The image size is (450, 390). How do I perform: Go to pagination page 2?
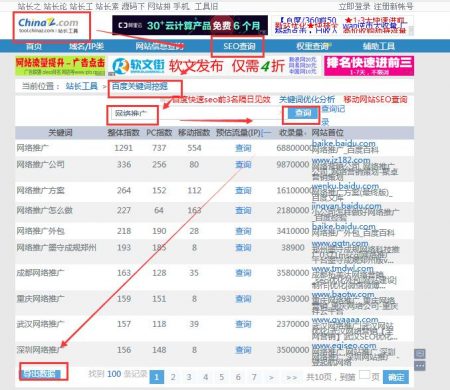pos(173,377)
